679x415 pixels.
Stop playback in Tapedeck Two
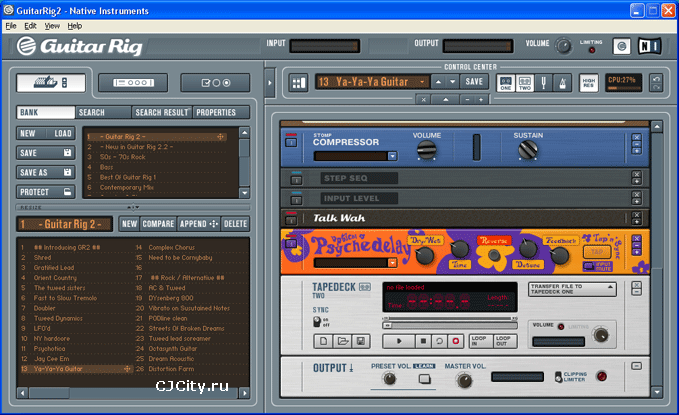[x=423, y=341]
